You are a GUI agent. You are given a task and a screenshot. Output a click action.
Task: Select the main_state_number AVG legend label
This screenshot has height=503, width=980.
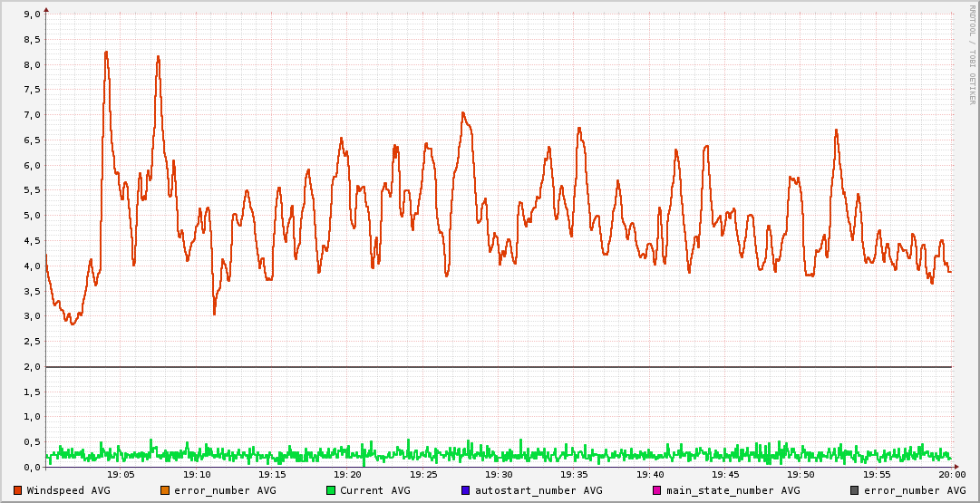point(733,490)
